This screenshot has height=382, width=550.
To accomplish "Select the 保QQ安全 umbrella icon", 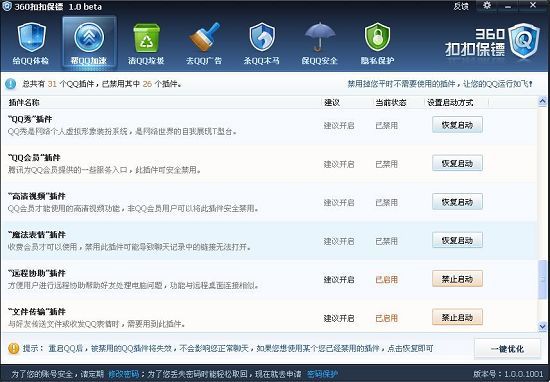I will 320,37.
